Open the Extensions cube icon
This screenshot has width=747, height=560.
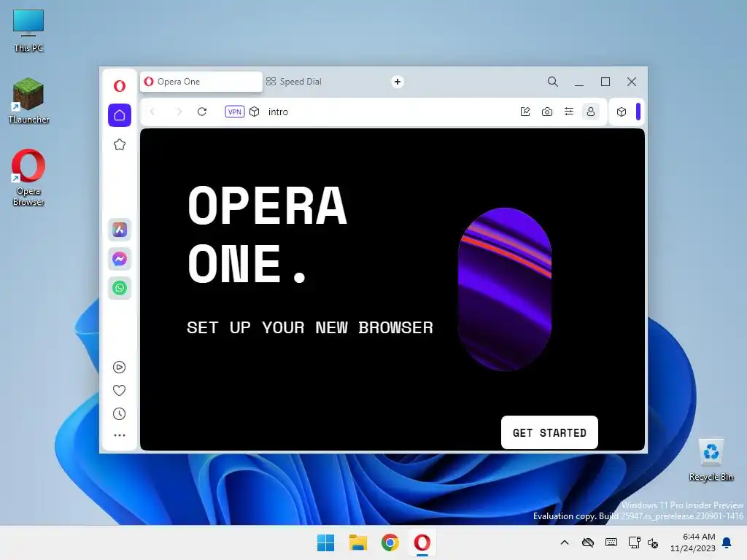(622, 112)
